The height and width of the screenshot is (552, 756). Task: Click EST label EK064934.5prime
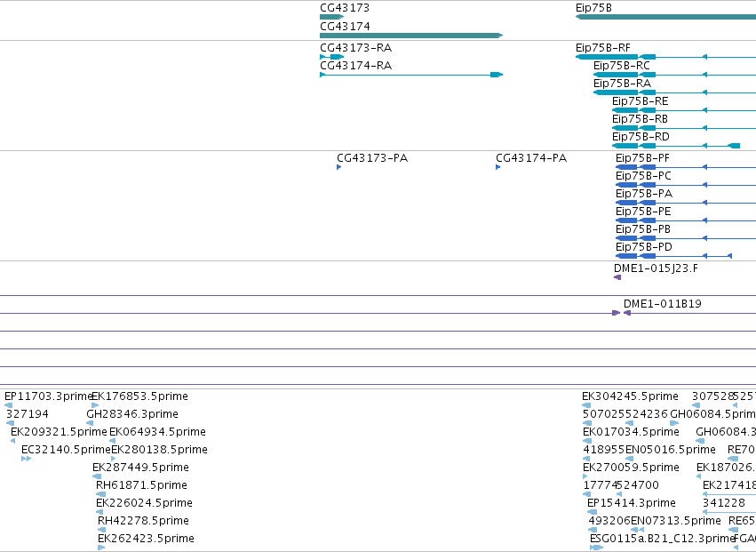pos(157,432)
